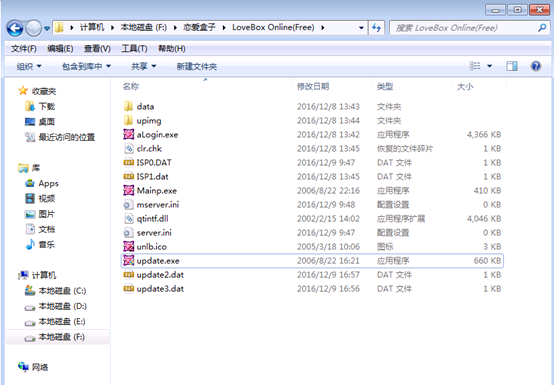Open the help question mark icon
Image resolution: width=554 pixels, height=385 pixels.
pyautogui.click(x=536, y=66)
